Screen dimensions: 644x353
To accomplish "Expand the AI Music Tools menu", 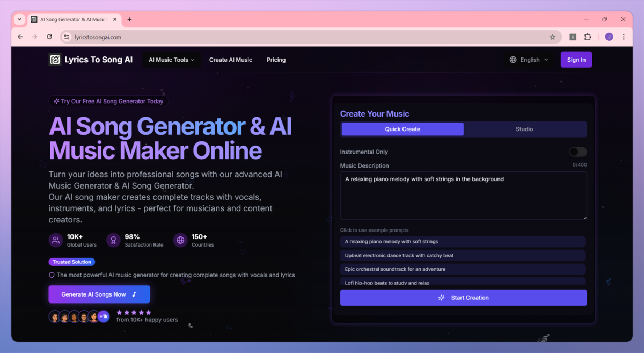I will pyautogui.click(x=171, y=60).
